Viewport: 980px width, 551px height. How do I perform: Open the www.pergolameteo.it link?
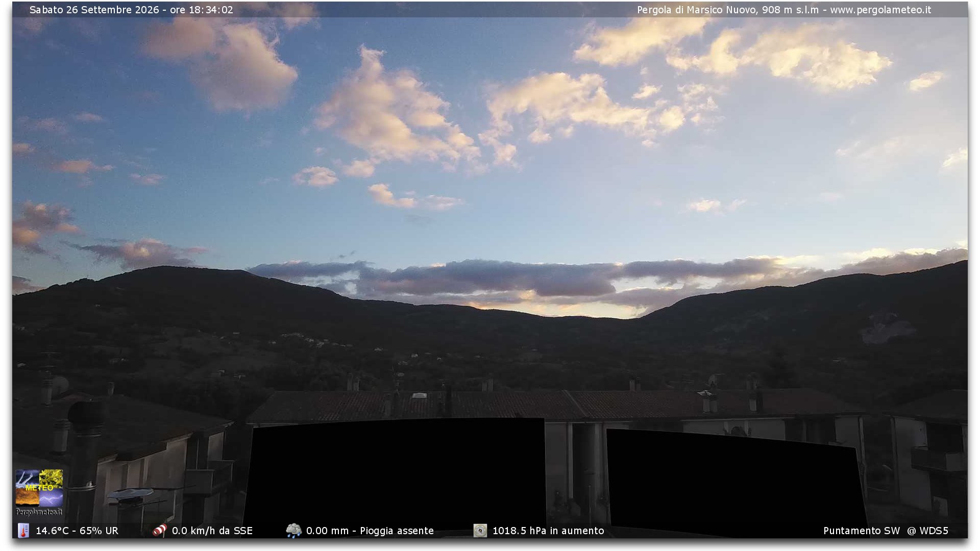[880, 10]
